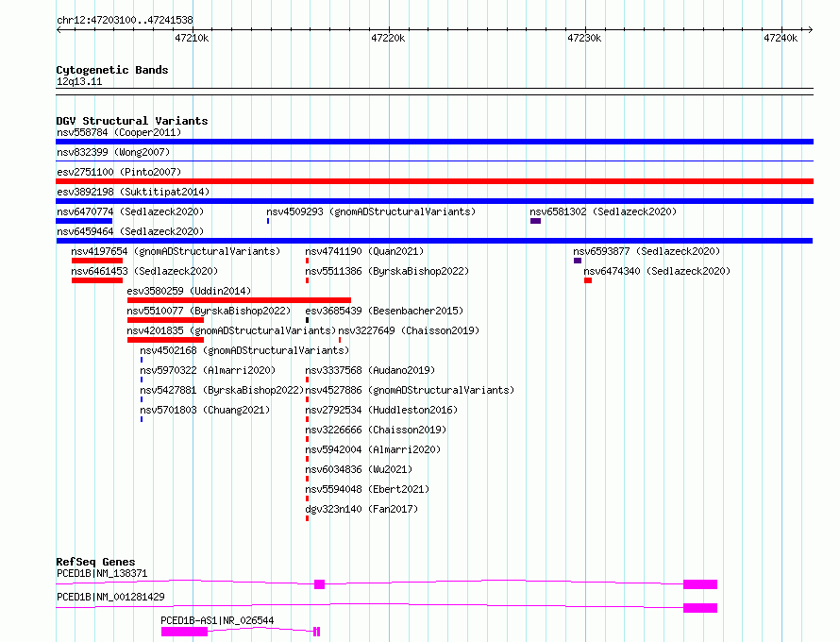Image resolution: width=840 pixels, height=642 pixels.
Task: Click nsv6461453 (Sedlazeck2020) label
Action: tap(144, 271)
